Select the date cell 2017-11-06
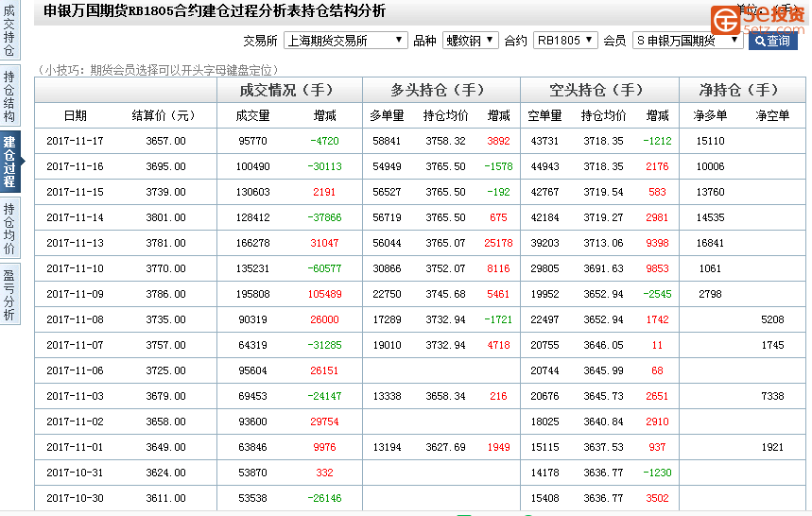Image resolution: width=812 pixels, height=516 pixels. click(75, 370)
